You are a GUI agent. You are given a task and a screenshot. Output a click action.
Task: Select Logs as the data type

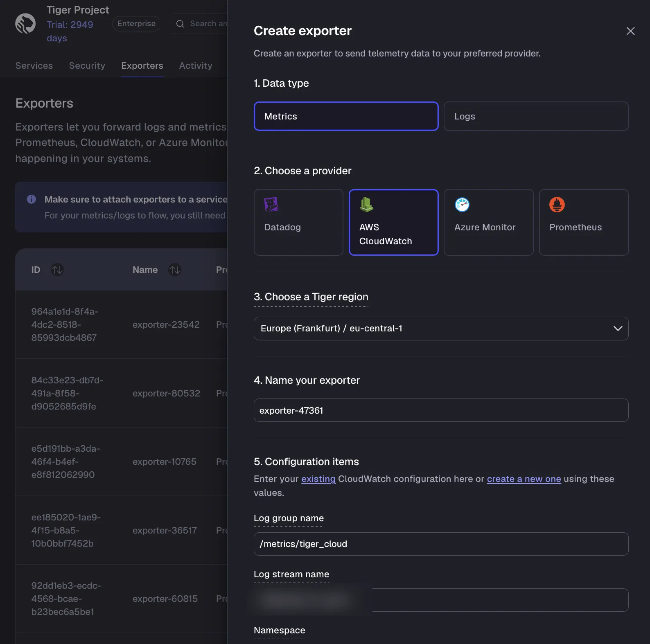point(536,116)
